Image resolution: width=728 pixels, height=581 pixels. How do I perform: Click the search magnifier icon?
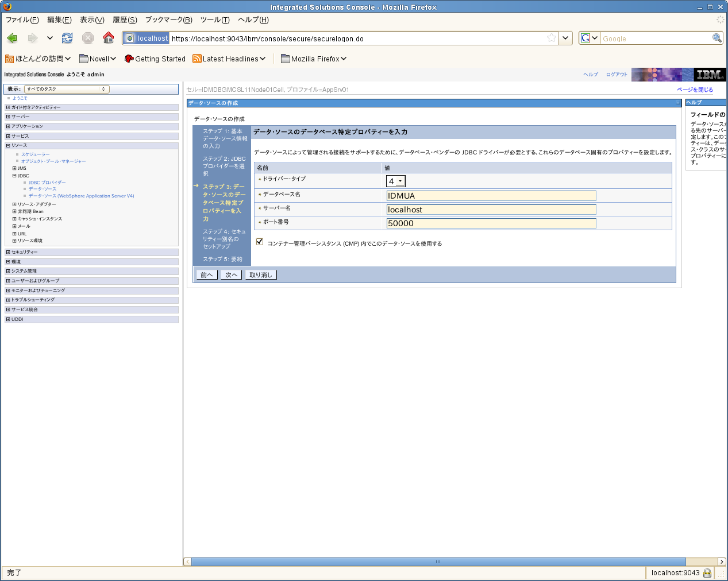click(717, 38)
